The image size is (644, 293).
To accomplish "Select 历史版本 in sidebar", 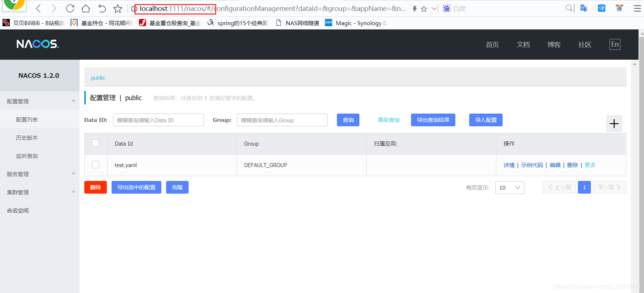I will pos(40,138).
